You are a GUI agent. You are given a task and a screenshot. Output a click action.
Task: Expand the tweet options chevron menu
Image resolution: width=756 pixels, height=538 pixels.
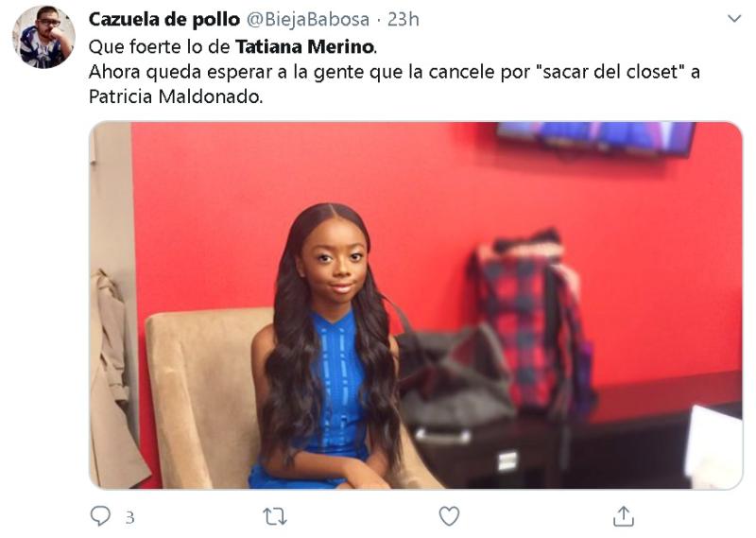734,19
